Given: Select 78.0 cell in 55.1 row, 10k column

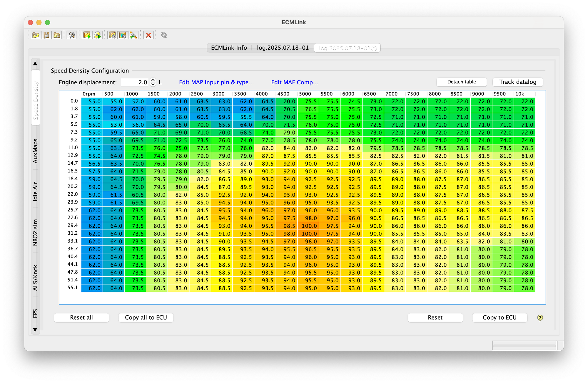Looking at the screenshot, I should pyautogui.click(x=525, y=288).
